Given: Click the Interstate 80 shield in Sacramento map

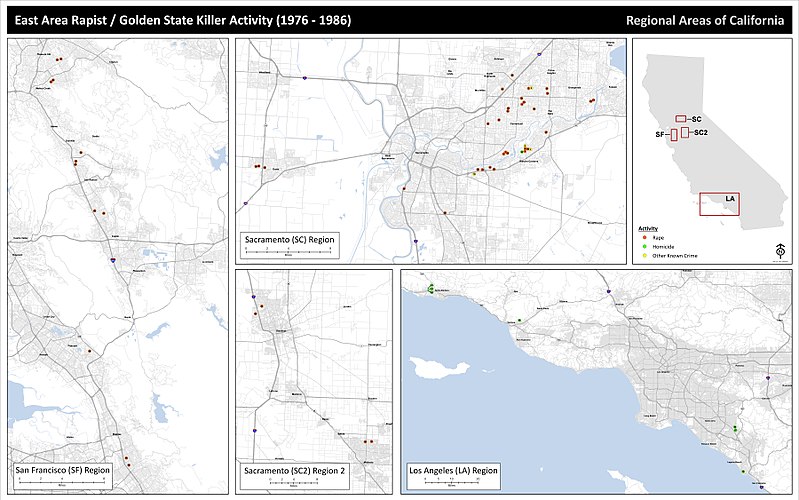Looking at the screenshot, I should (x=306, y=78).
